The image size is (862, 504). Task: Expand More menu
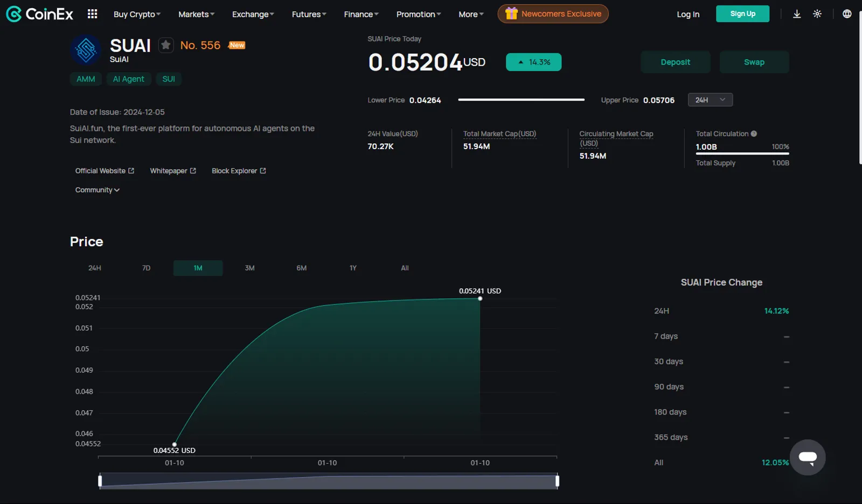point(471,14)
